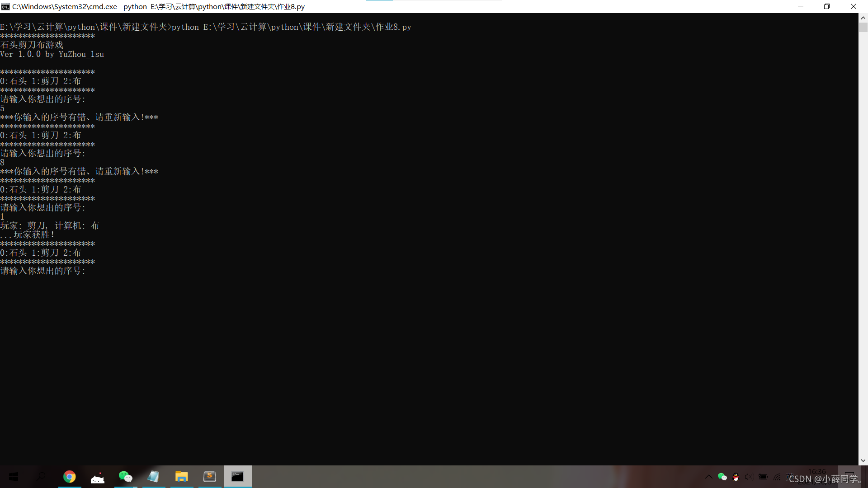Open the WeChat system tray icon
This screenshot has height=488, width=868.
tap(722, 477)
